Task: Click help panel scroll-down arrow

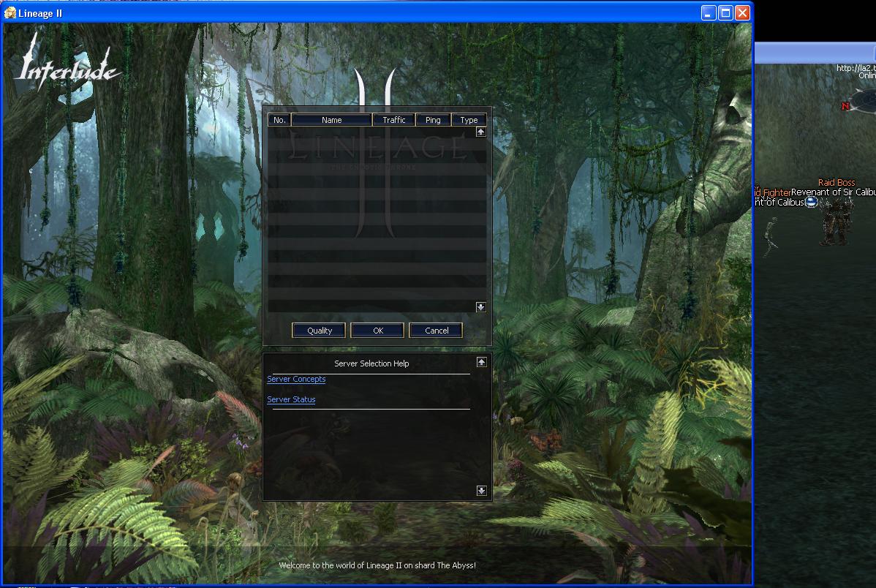Action: click(x=482, y=490)
